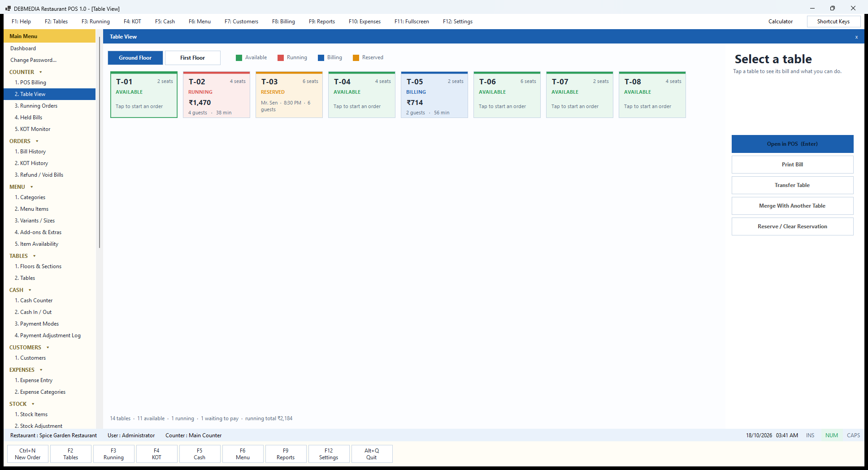Collapse the EXPENSES section arrow
This screenshot has height=470, width=868.
click(41, 370)
